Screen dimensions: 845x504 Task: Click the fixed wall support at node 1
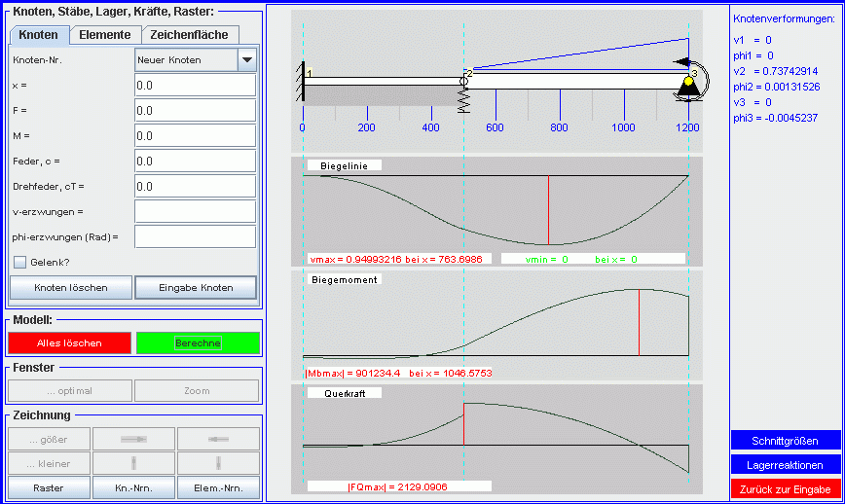(303, 85)
